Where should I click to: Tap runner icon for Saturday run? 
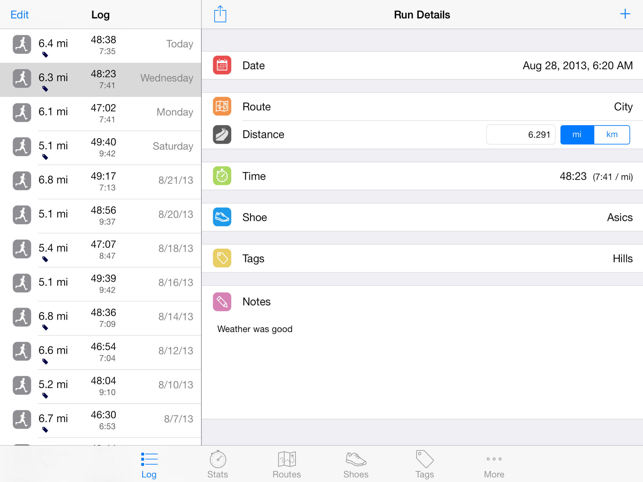point(22,146)
